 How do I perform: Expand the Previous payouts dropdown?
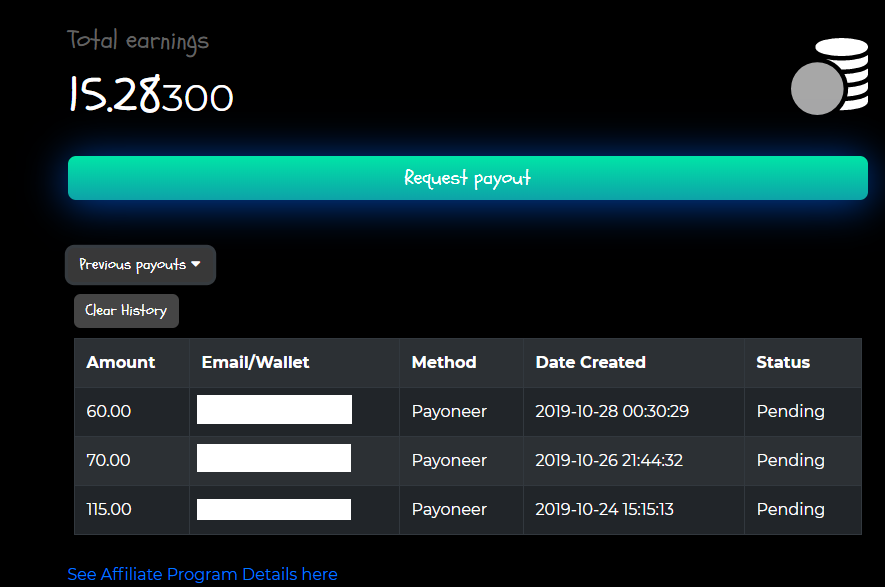click(x=140, y=265)
